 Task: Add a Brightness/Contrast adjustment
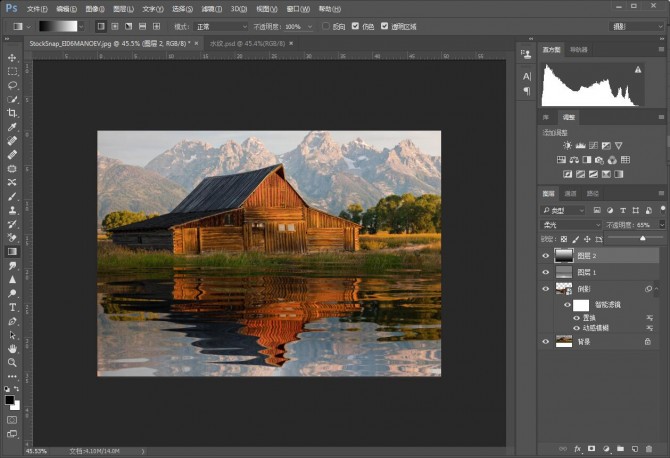point(567,146)
